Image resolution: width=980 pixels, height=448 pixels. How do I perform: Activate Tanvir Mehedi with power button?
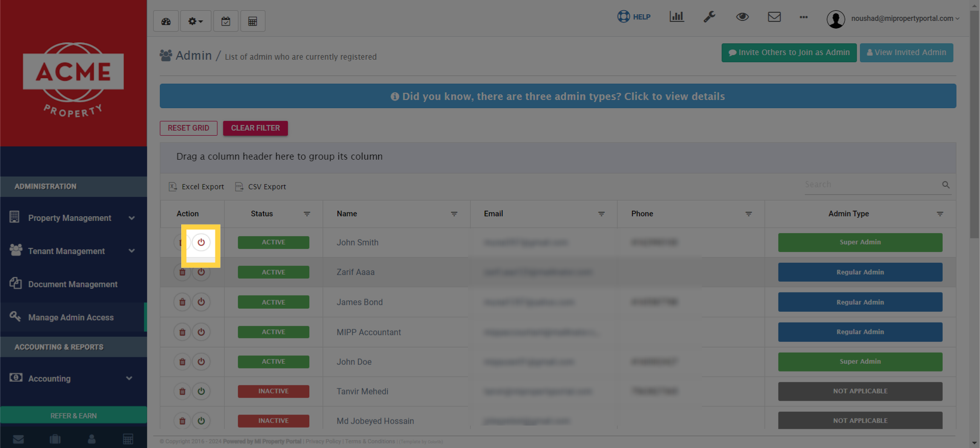[x=201, y=391]
